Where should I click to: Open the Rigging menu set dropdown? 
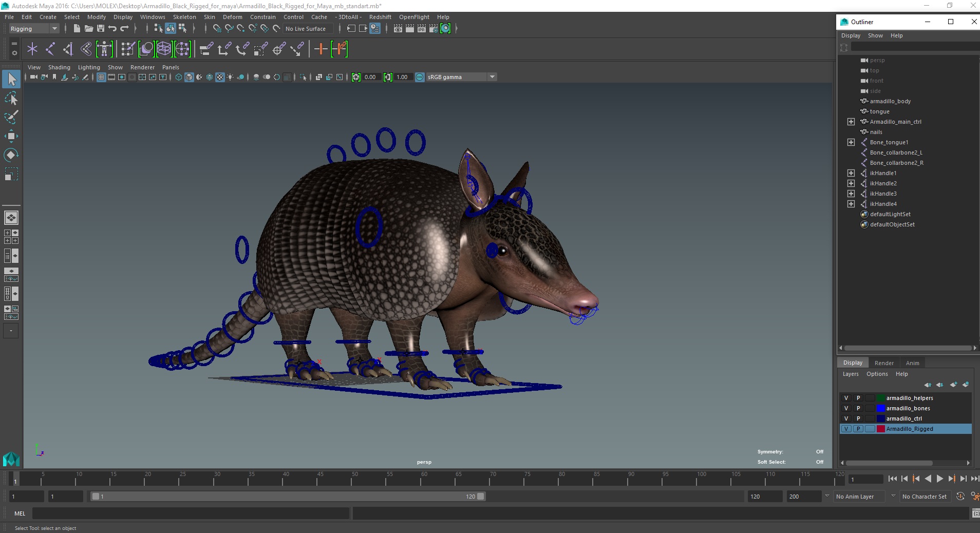33,29
